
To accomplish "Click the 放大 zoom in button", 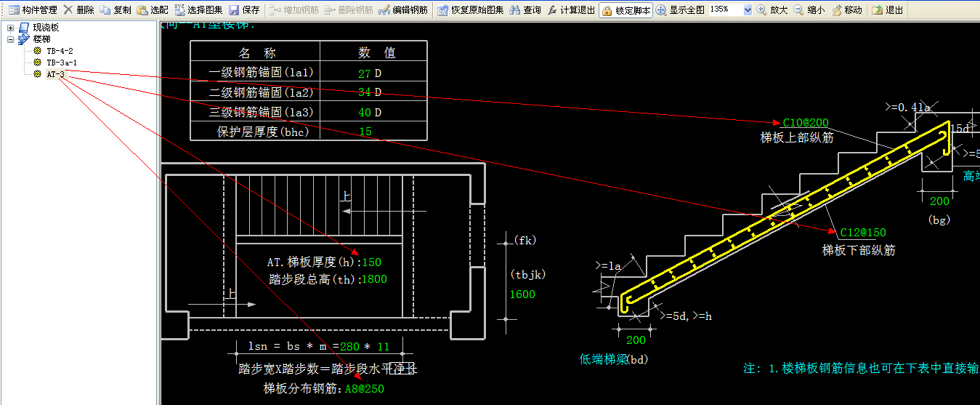I will pos(772,10).
